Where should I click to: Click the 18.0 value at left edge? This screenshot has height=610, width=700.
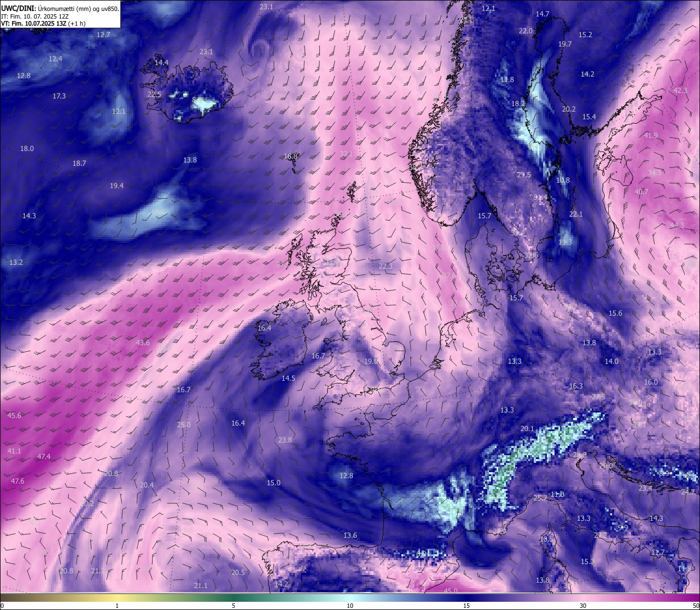(x=27, y=148)
